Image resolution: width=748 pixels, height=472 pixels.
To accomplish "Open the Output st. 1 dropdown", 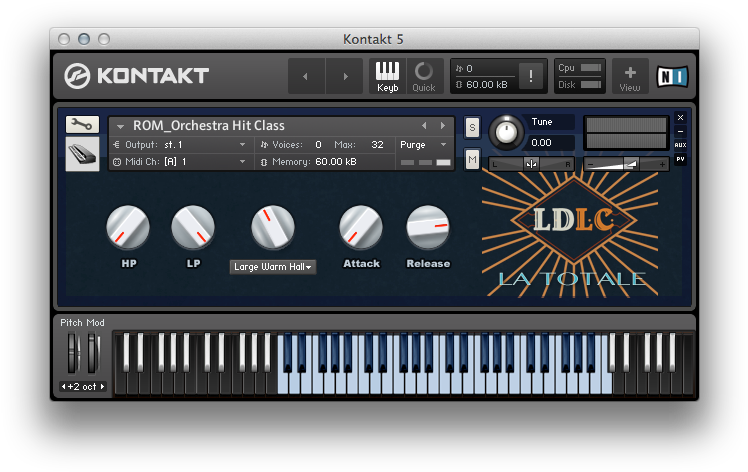I will (182, 145).
